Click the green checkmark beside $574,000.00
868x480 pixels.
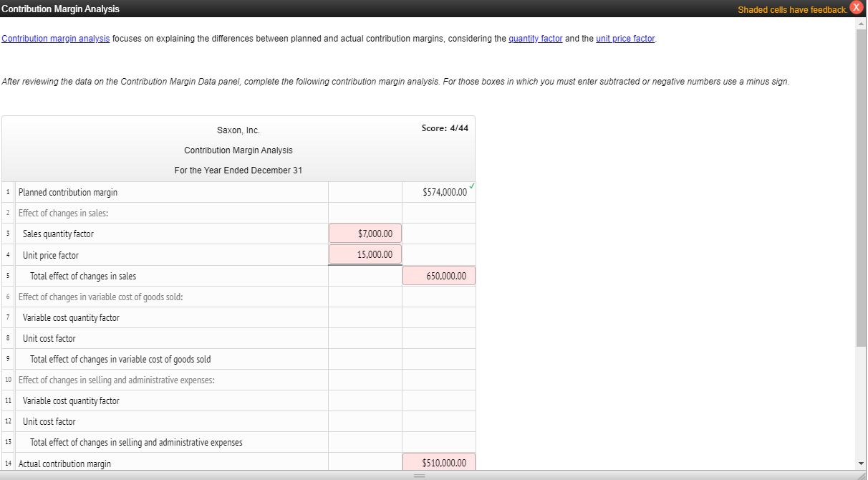point(472,187)
